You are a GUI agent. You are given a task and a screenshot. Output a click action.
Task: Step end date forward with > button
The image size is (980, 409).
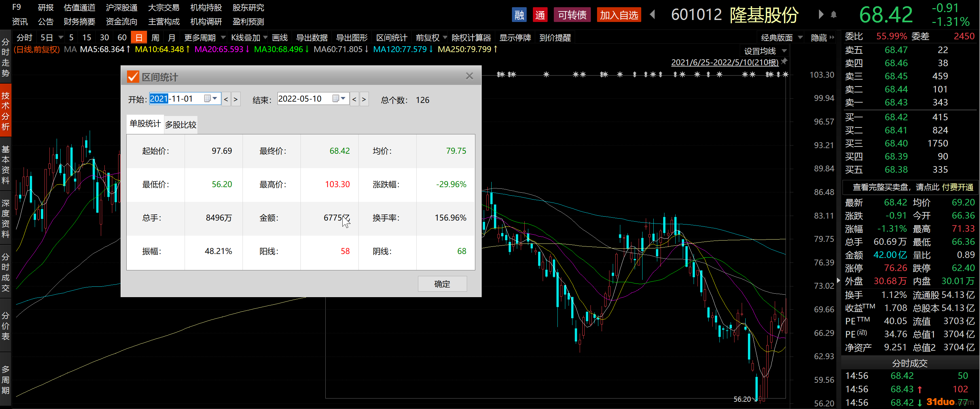pos(364,99)
